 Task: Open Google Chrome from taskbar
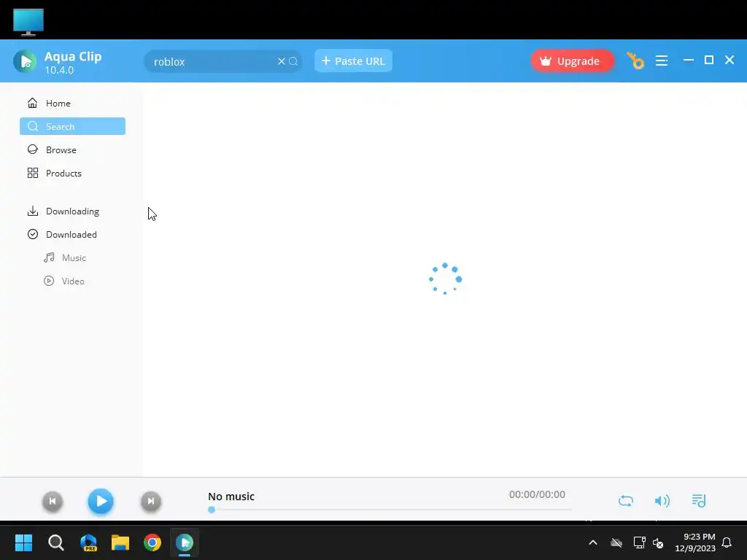(x=152, y=542)
